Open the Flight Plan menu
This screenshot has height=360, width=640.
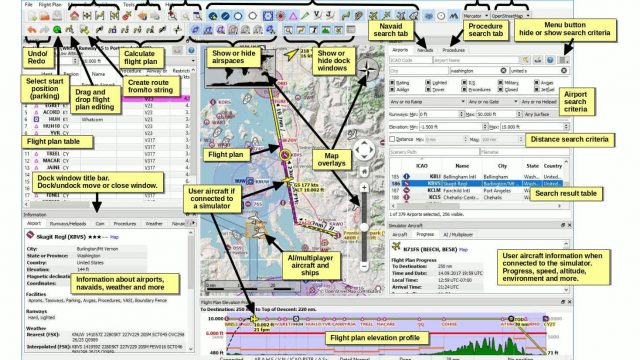point(50,4)
